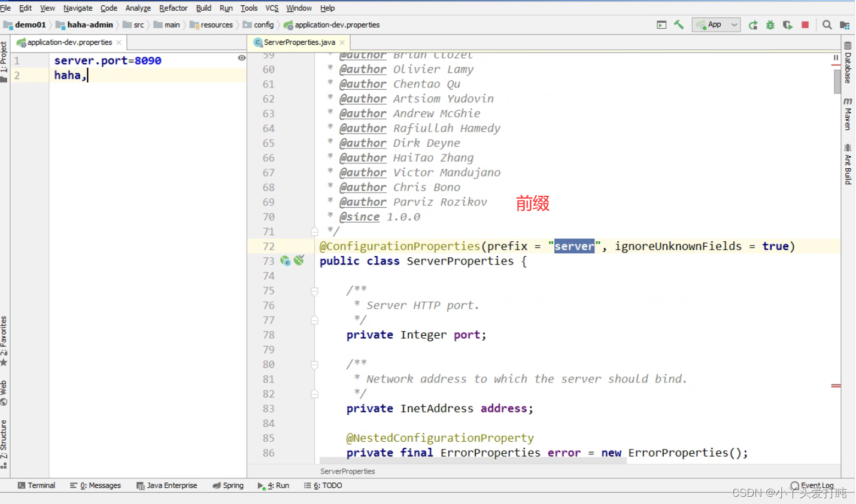Collapse comment fold marker at line 80
Viewport: 856px width, 504px height.
(x=314, y=365)
